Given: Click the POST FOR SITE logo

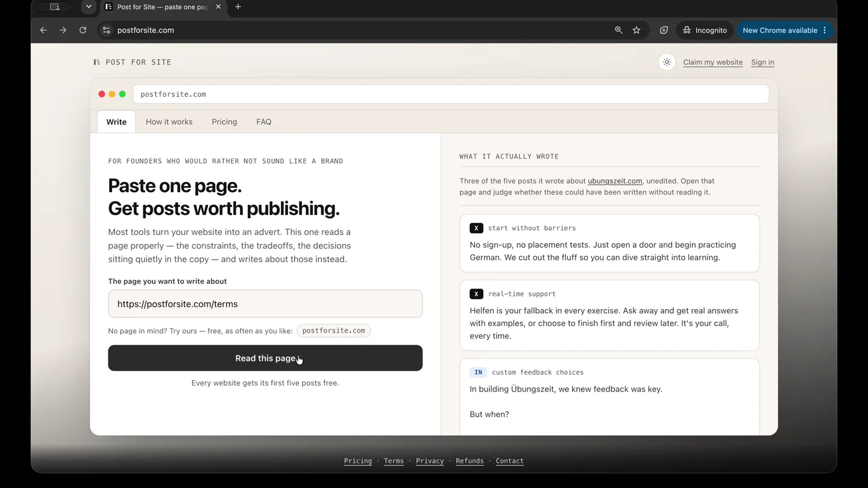Looking at the screenshot, I should point(133,62).
